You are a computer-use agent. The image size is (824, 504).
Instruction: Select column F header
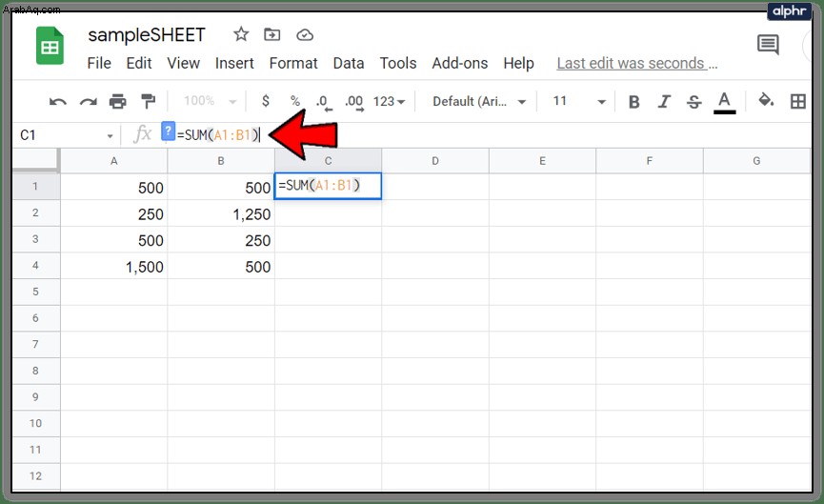tap(650, 161)
